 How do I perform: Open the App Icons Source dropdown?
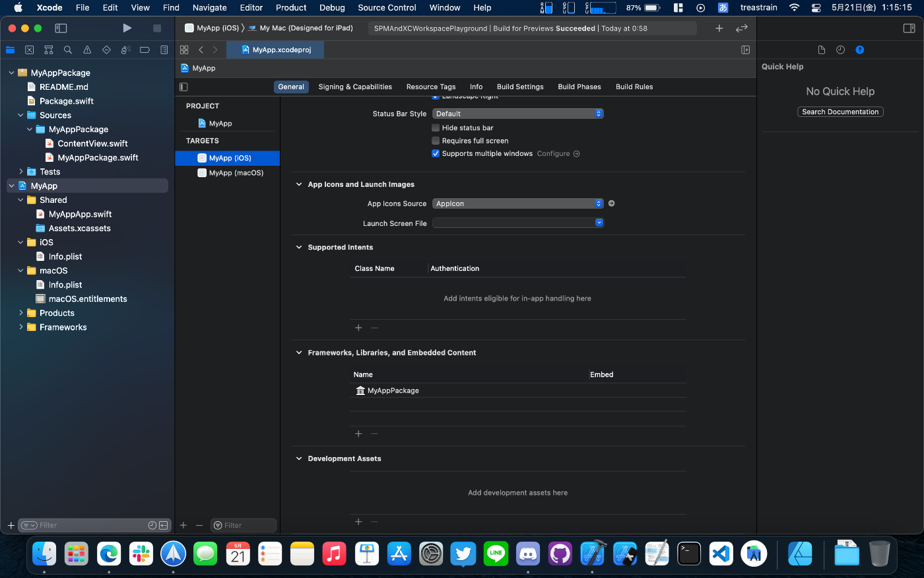[518, 203]
